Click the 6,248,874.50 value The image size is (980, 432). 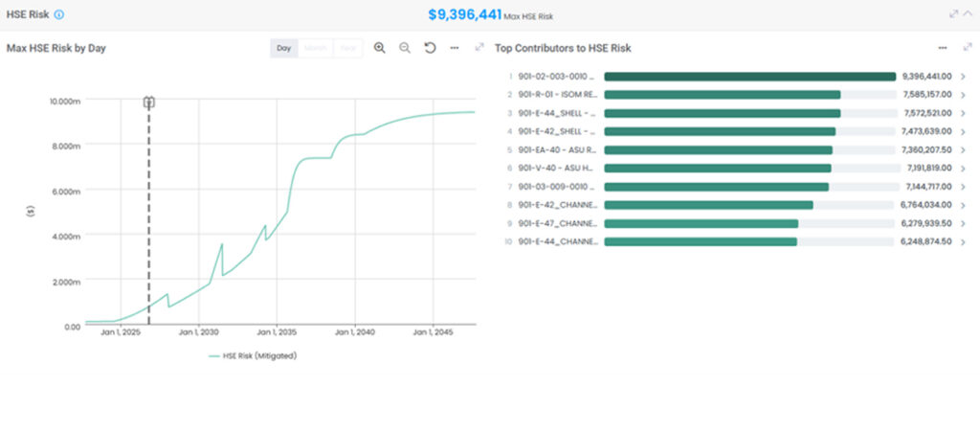[927, 242]
